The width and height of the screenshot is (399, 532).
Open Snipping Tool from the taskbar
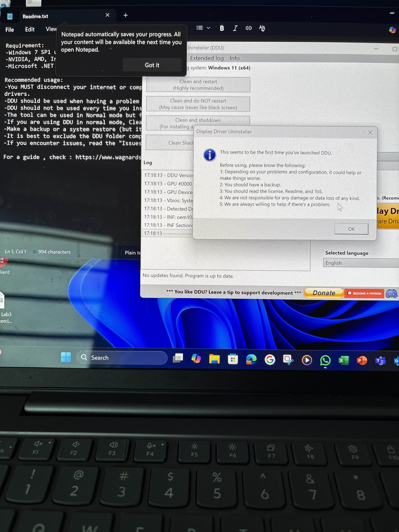tap(288, 360)
